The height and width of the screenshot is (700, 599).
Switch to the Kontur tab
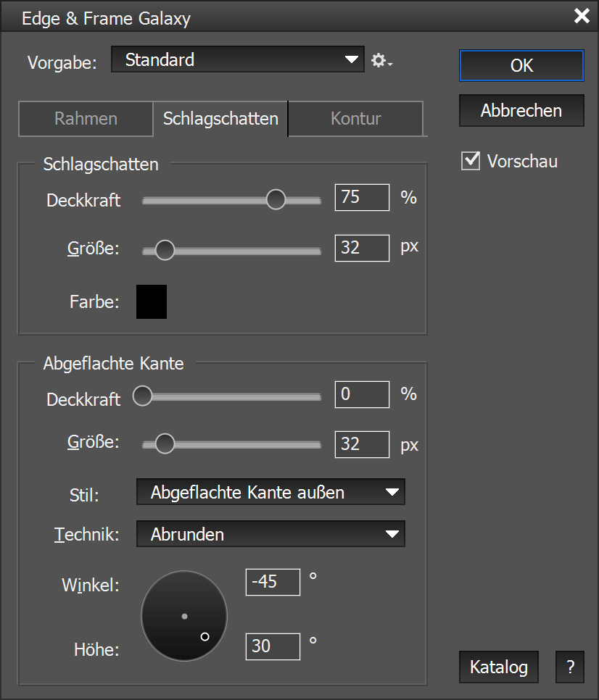point(355,119)
